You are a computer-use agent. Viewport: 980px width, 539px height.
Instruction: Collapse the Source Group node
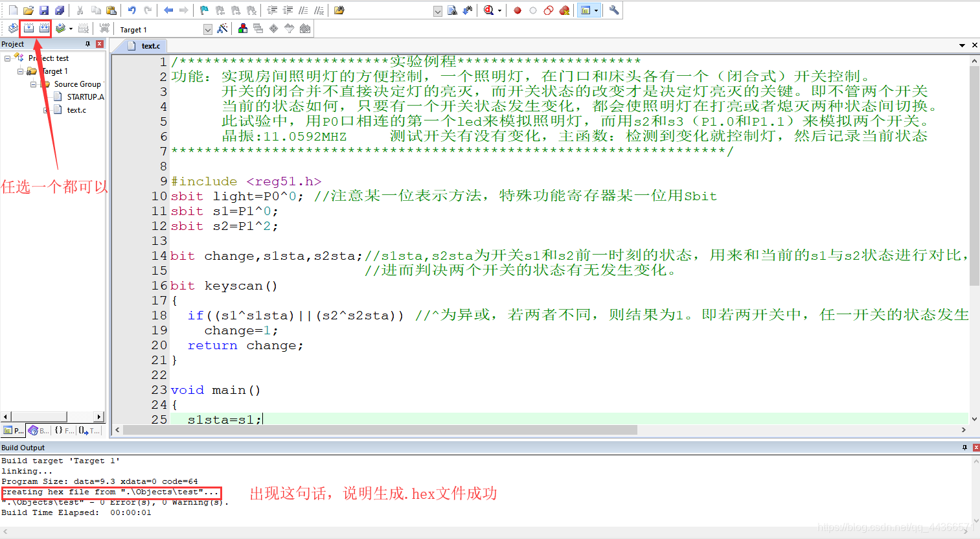pyautogui.click(x=33, y=84)
